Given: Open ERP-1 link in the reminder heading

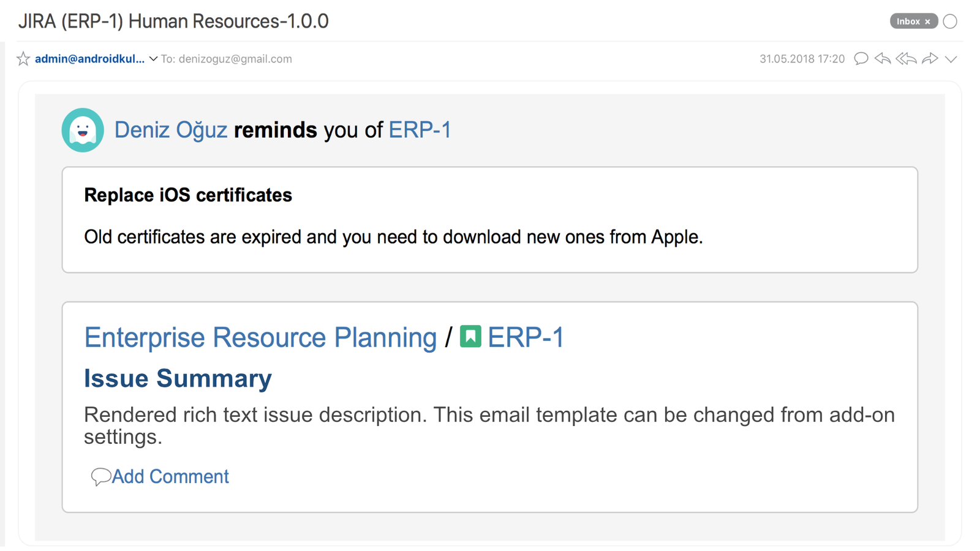Looking at the screenshot, I should pyautogui.click(x=420, y=130).
